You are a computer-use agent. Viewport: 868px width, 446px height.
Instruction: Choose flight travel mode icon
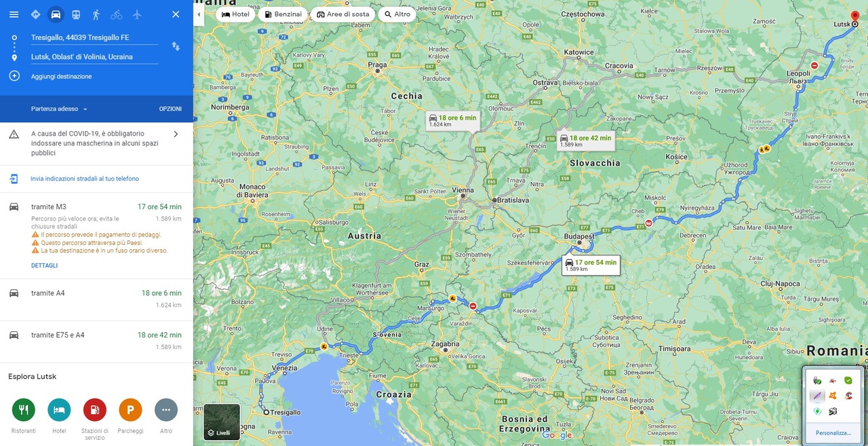(x=137, y=14)
